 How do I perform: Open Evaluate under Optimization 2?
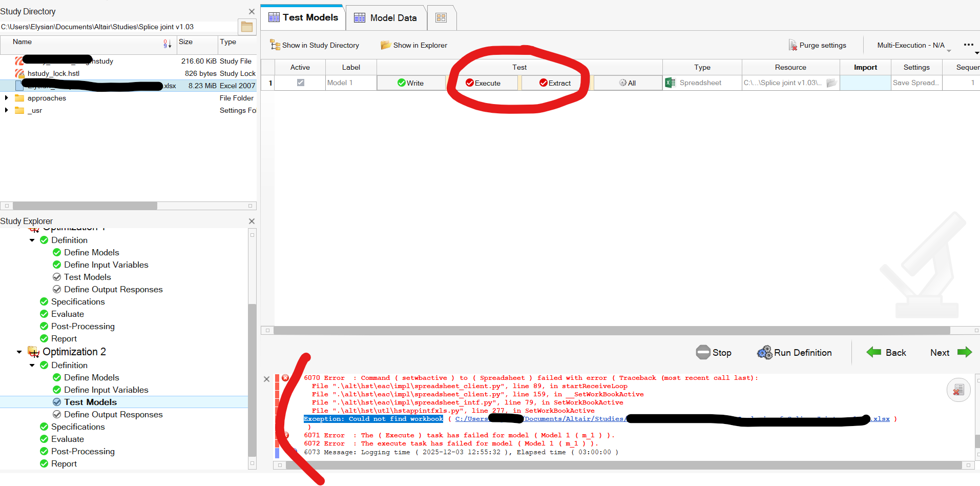click(68, 439)
